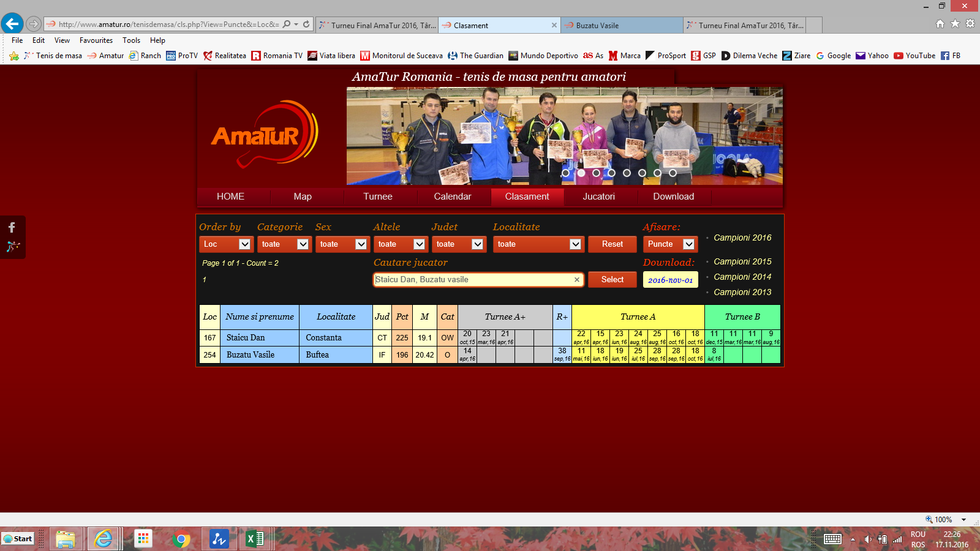
Task: Launch Google Chrome from the taskbar
Action: coord(181,539)
